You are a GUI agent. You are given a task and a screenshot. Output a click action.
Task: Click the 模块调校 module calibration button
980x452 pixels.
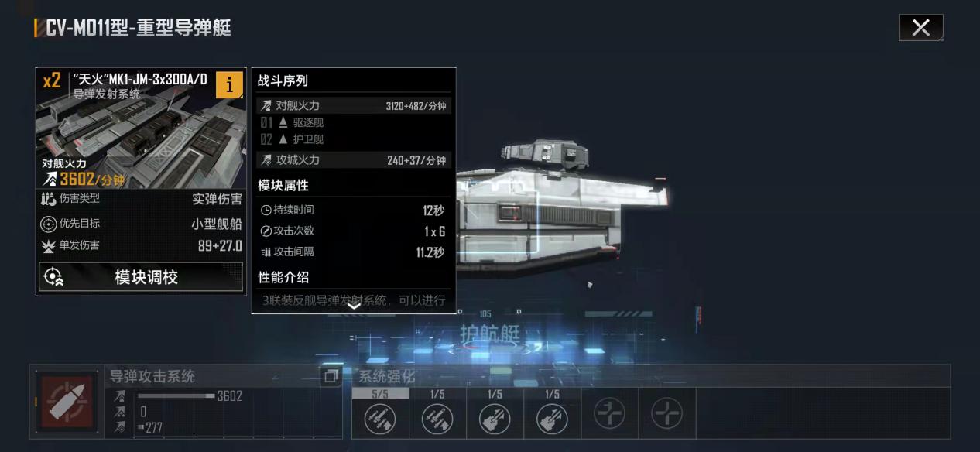tap(141, 277)
